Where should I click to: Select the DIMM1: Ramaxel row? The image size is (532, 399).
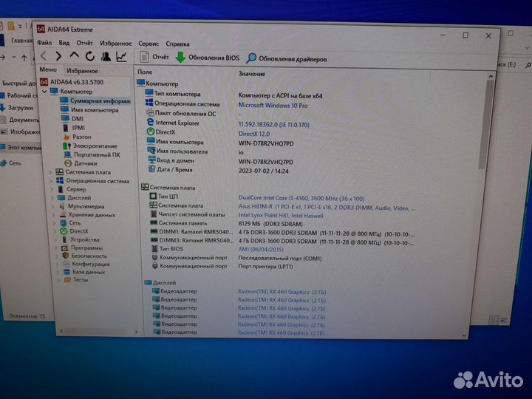[282, 233]
